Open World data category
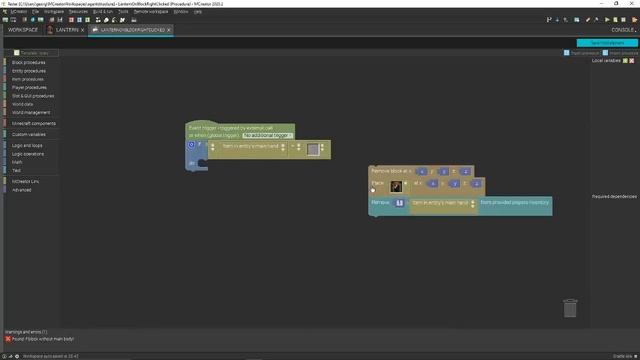 pos(22,104)
